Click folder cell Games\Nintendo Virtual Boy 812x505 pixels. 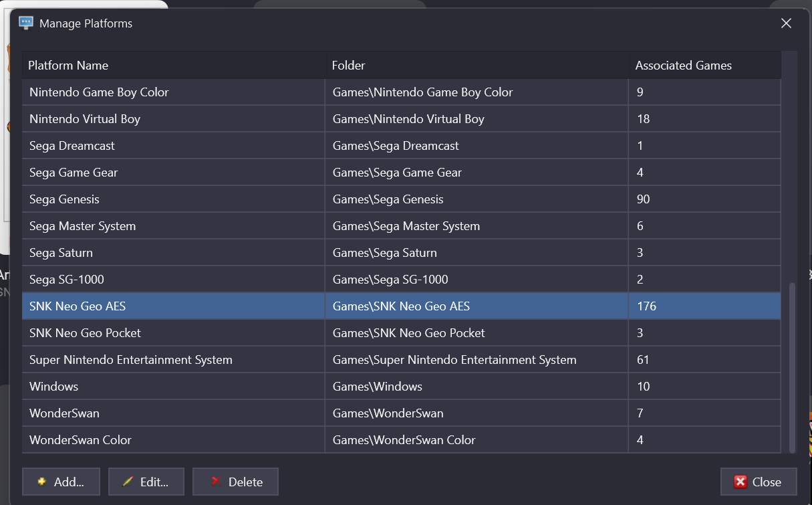(x=477, y=119)
